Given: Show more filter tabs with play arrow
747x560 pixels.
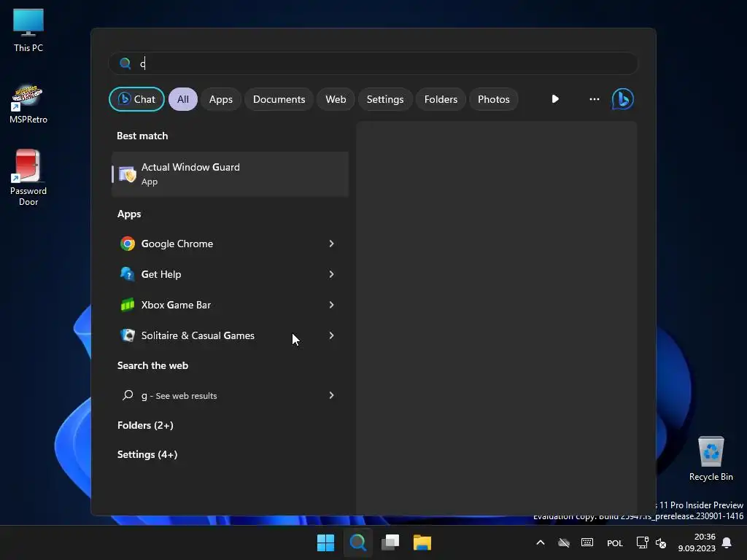Looking at the screenshot, I should tap(555, 99).
